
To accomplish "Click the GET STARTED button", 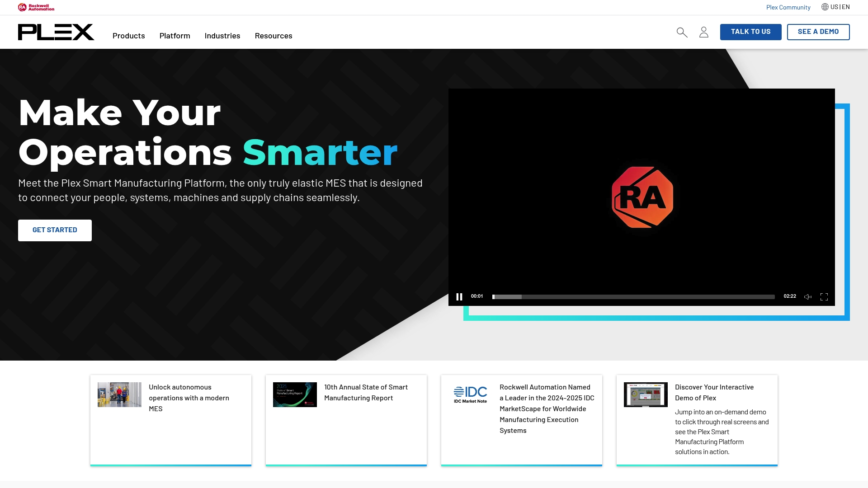I will click(55, 230).
